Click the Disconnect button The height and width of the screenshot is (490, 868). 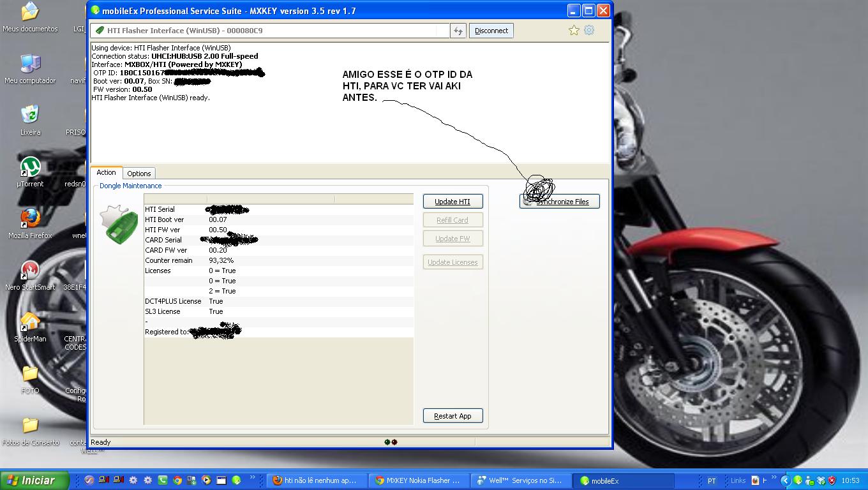491,31
